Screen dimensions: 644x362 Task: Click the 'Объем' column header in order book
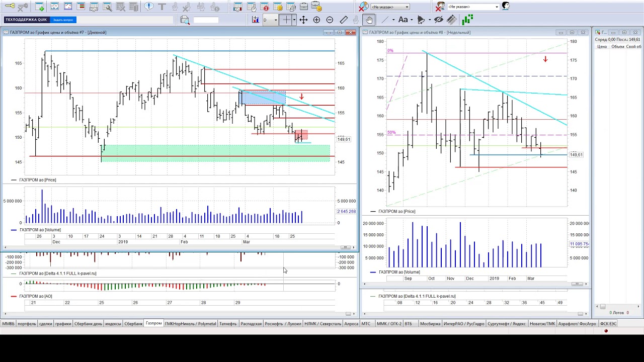(x=618, y=47)
